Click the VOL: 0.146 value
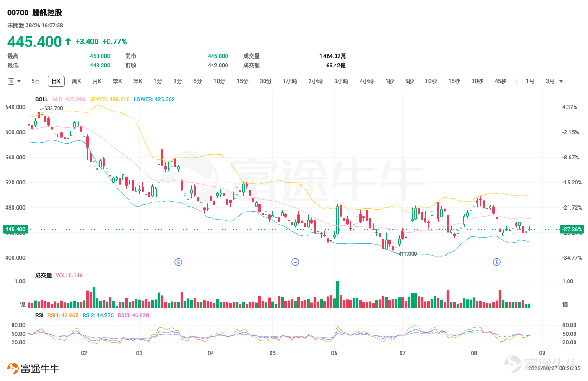Screen dimensions: 588x381 [69, 276]
